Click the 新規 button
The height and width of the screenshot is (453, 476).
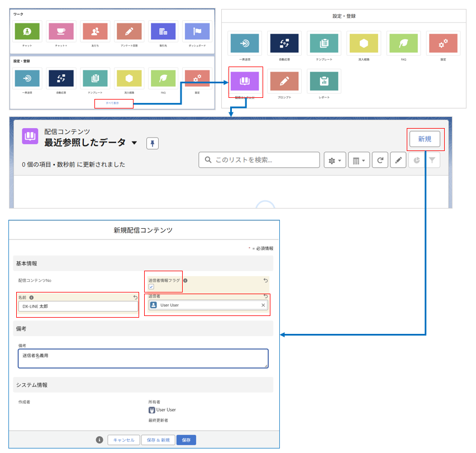coord(425,139)
